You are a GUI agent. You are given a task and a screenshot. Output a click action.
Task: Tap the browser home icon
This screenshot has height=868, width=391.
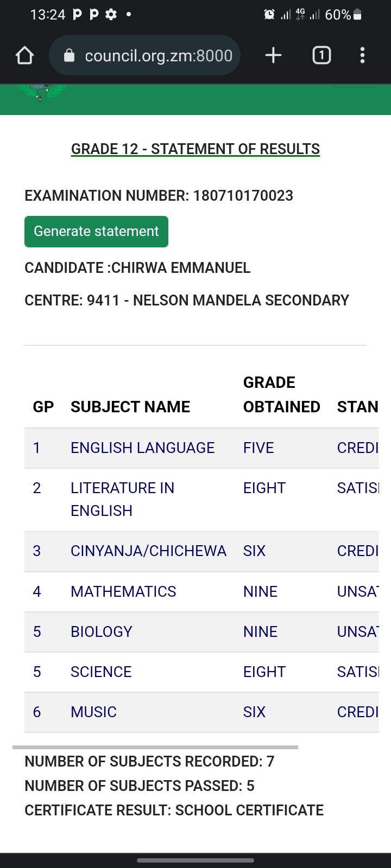click(25, 55)
